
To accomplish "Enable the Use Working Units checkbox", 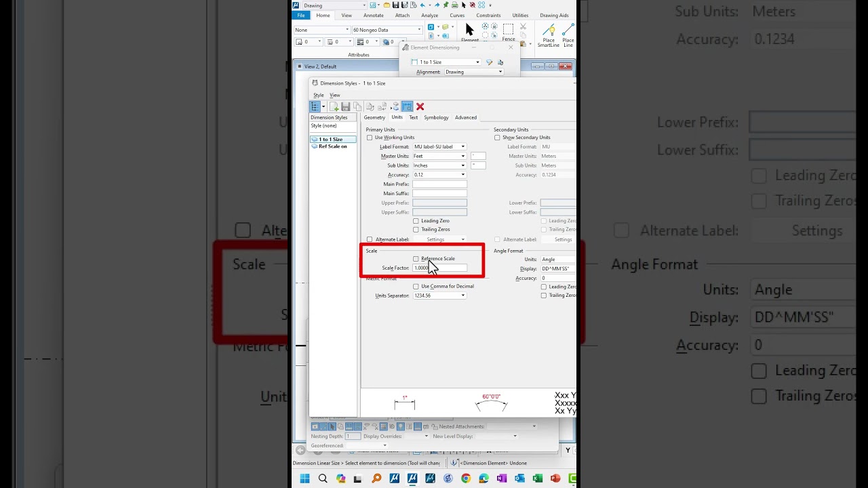I will click(x=370, y=138).
